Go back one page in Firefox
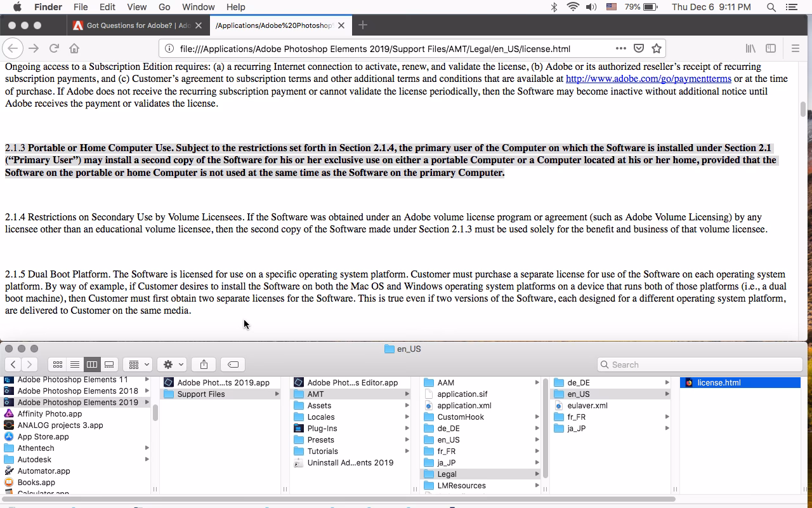The image size is (812, 508). 13,48
